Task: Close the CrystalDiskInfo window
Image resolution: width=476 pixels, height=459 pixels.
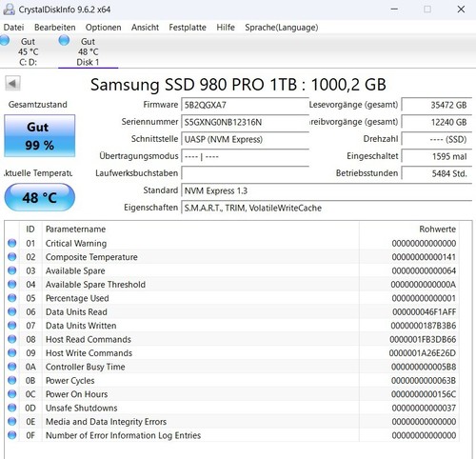Action: [461, 10]
